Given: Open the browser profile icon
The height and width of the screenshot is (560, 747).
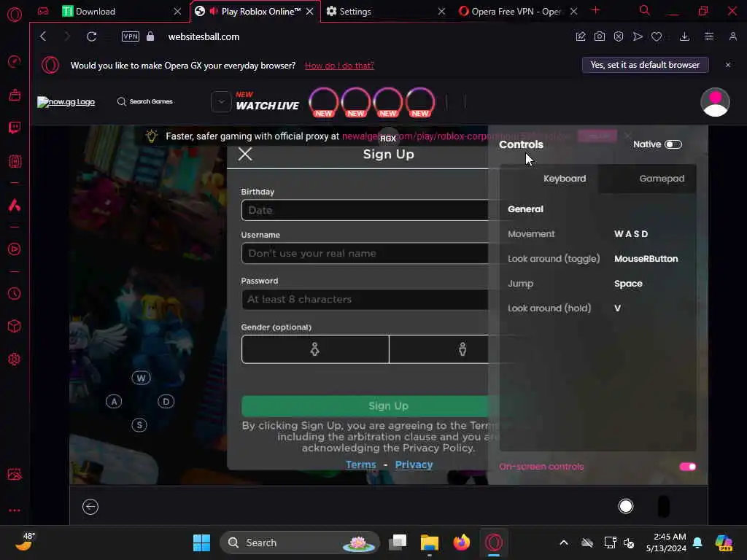Looking at the screenshot, I should click(732, 36).
